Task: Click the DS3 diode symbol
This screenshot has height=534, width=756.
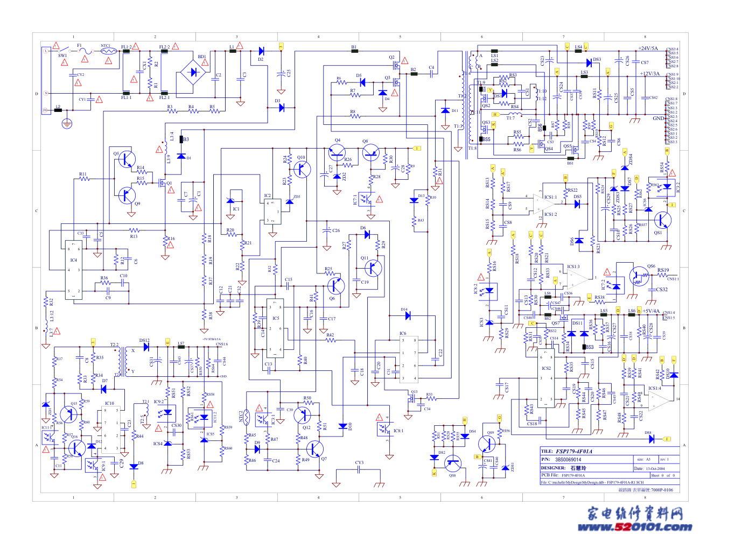Action: click(x=589, y=63)
